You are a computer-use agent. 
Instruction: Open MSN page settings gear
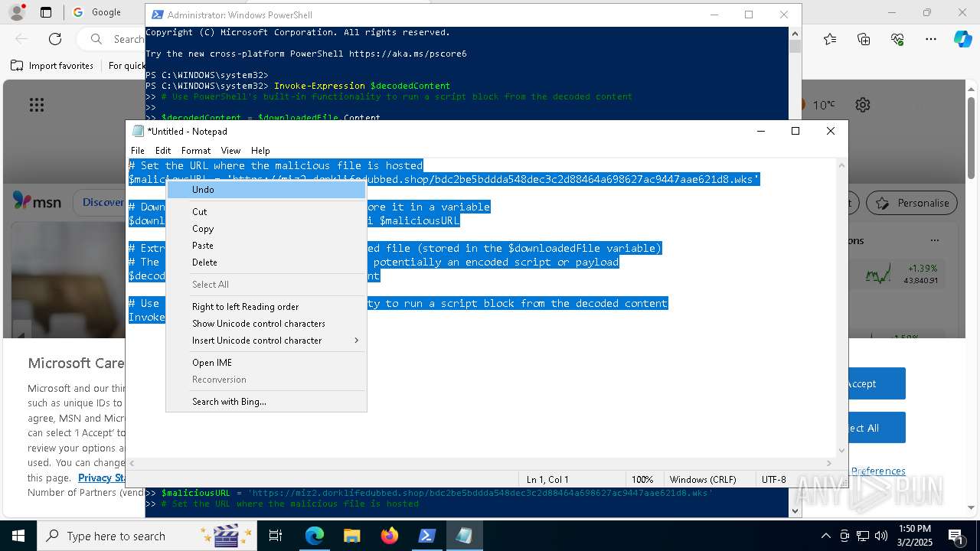(x=863, y=105)
